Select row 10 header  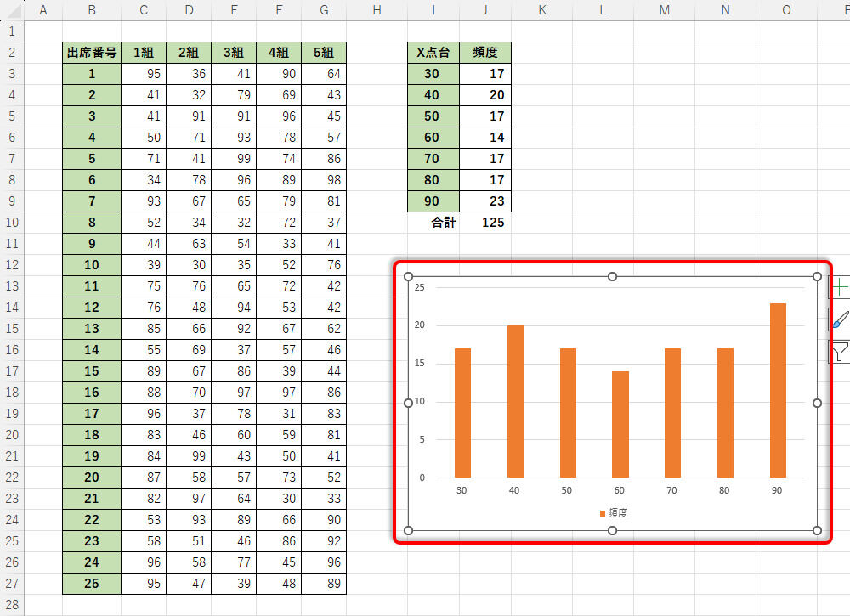(x=12, y=223)
